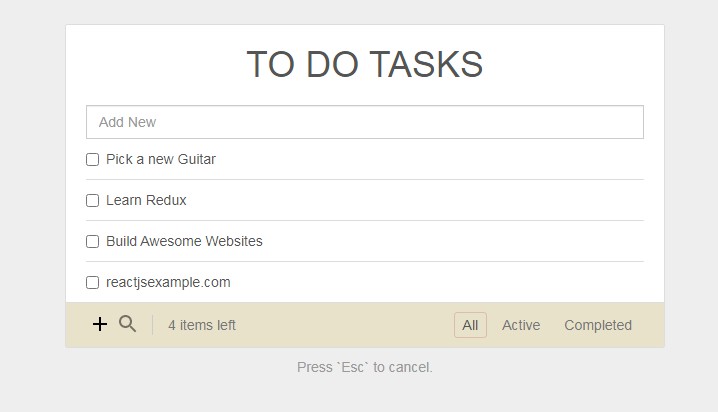This screenshot has width=718, height=412.
Task: Select the Completed filter
Action: (x=598, y=325)
